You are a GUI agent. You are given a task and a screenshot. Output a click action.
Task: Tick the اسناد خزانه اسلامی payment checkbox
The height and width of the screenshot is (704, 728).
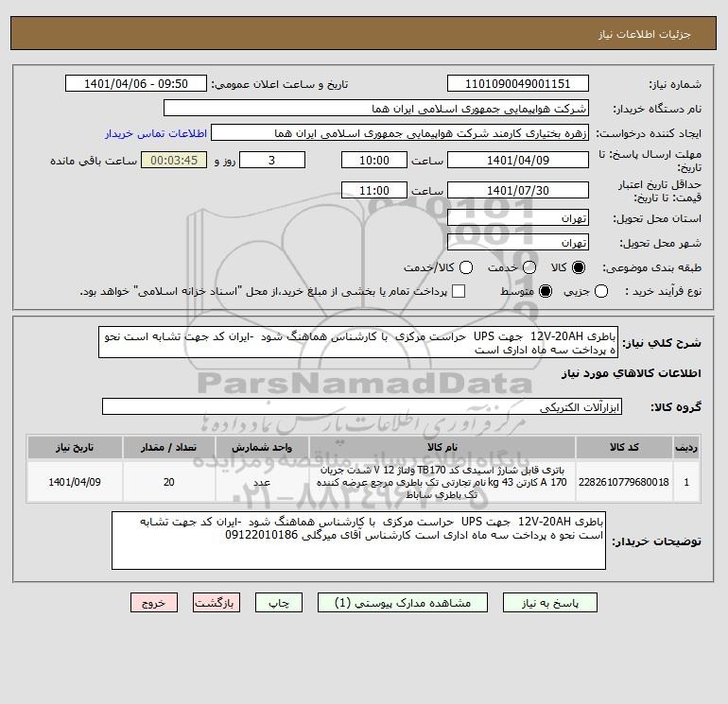[459, 291]
